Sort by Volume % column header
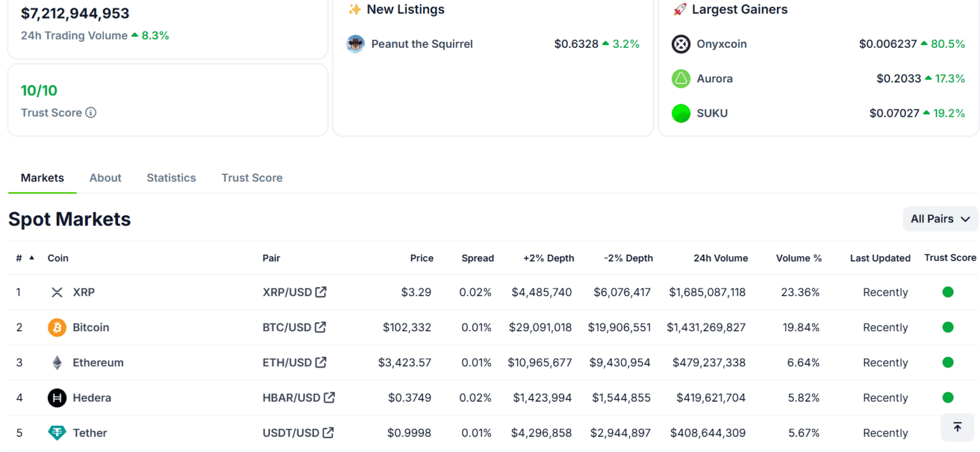Image resolution: width=980 pixels, height=452 pixels. click(799, 258)
